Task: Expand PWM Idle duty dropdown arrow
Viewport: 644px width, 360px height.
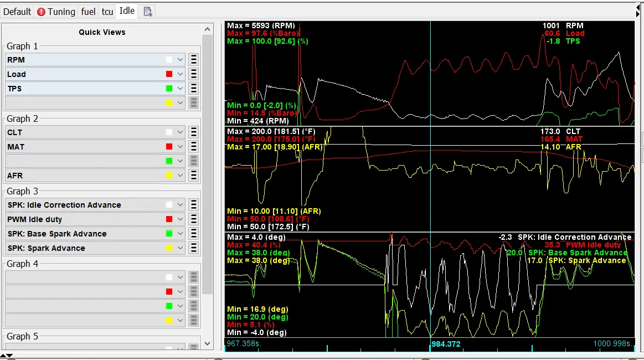Action: (x=180, y=219)
